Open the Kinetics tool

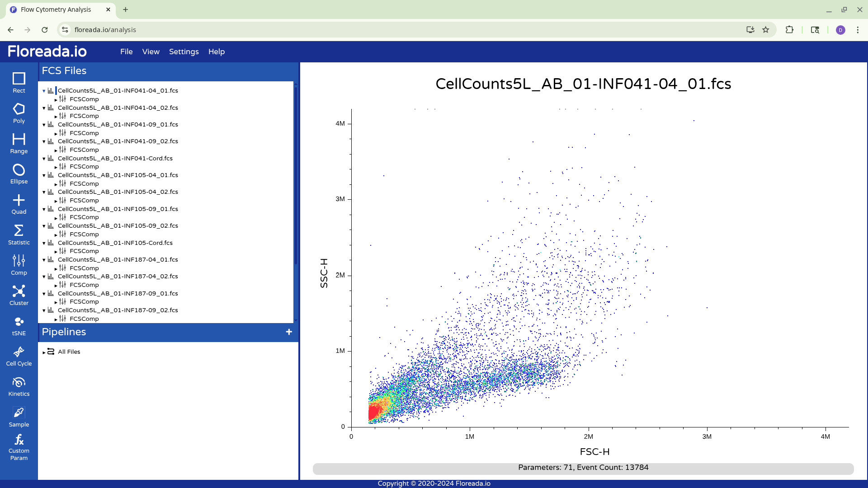[19, 386]
